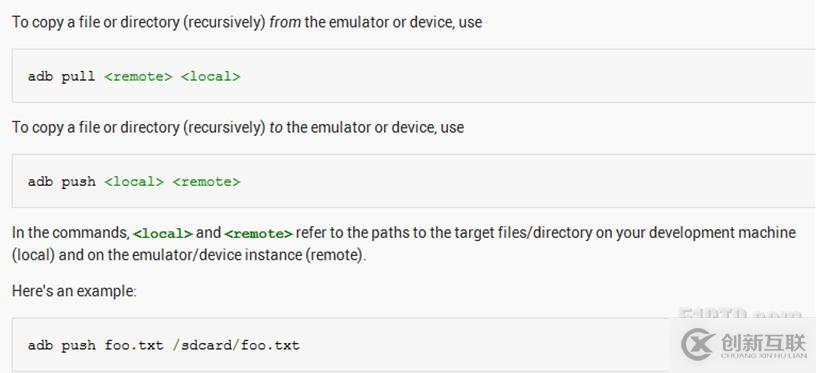Click the bold inline <local> in paragraph
This screenshot has width=816, height=373.
163,234
